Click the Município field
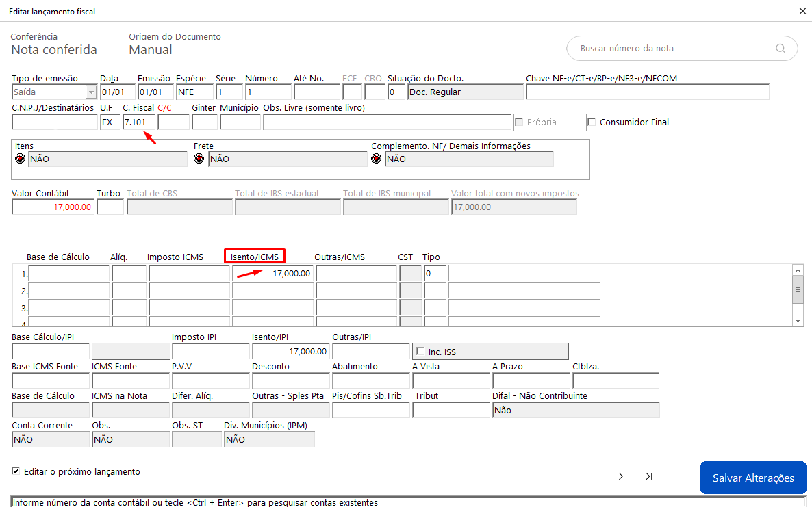Viewport: 812px width, 507px height. [240, 122]
